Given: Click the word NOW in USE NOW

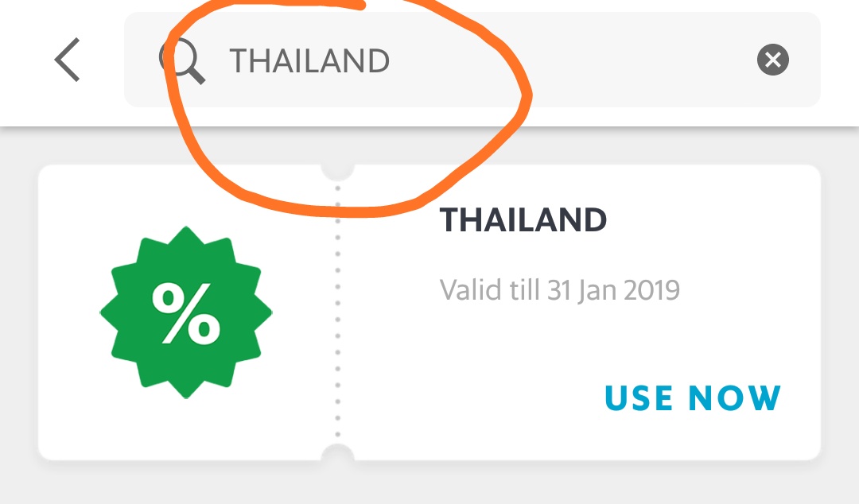Looking at the screenshot, I should click(x=734, y=398).
